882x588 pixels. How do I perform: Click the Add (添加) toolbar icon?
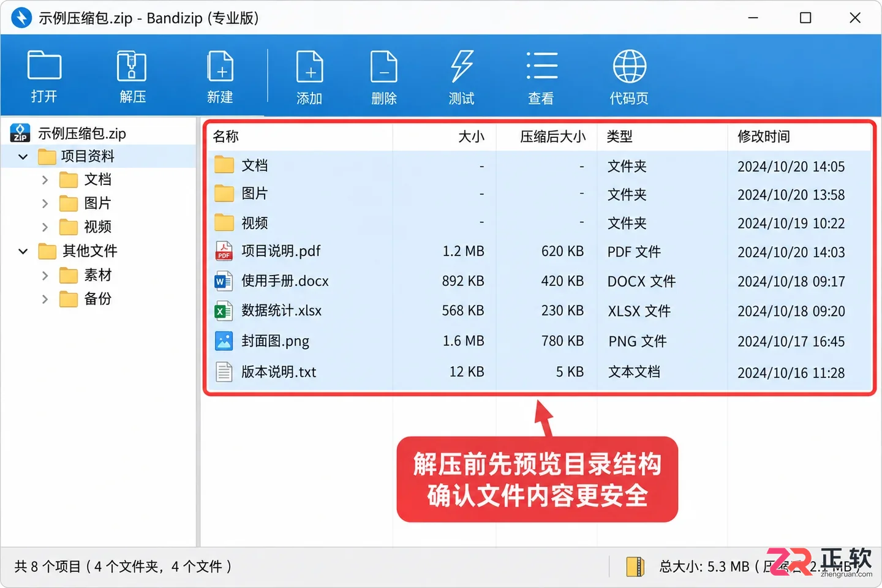309,66
